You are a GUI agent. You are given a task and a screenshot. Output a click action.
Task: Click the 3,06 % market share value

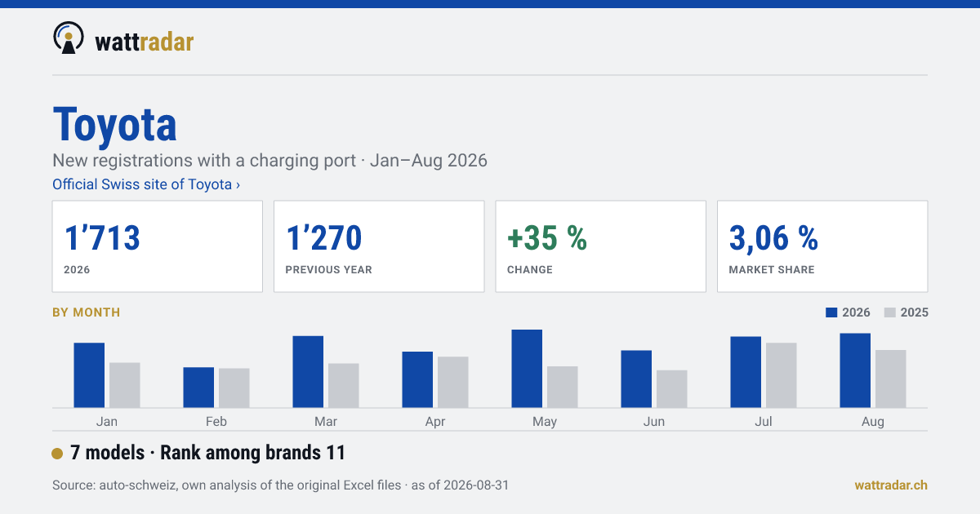point(773,237)
